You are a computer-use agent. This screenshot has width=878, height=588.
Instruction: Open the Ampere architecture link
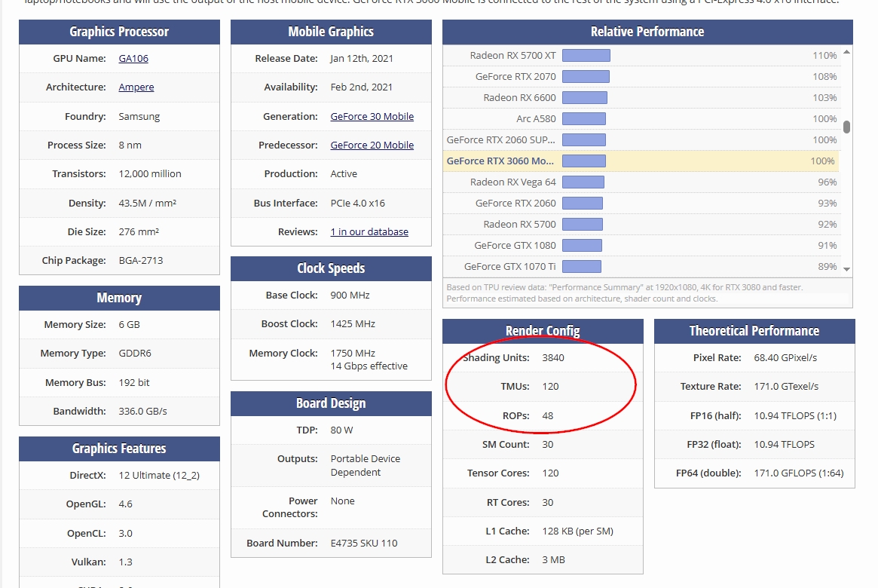[x=136, y=87]
